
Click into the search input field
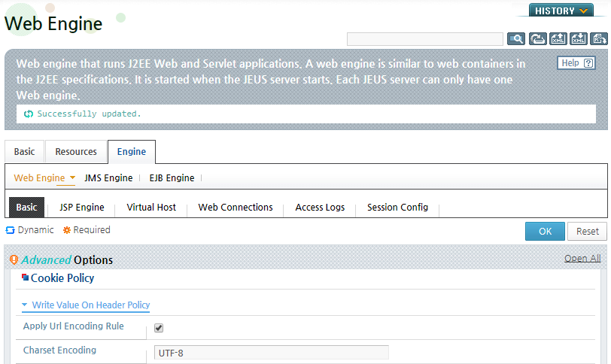click(424, 39)
